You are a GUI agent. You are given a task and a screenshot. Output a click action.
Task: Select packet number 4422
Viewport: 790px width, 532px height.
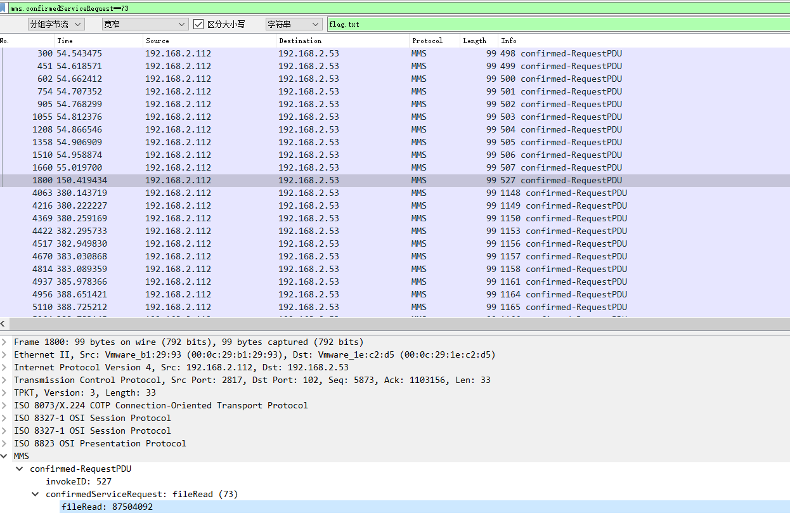point(395,231)
